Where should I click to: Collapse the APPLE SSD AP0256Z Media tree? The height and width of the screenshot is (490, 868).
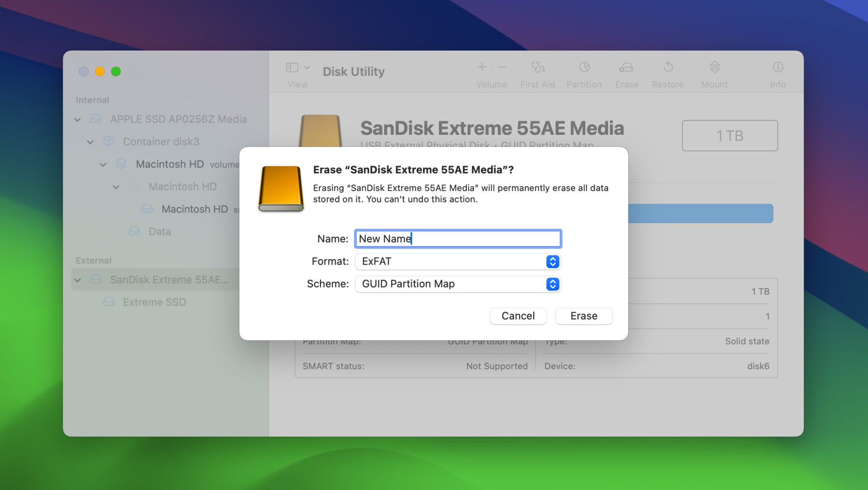pos(78,119)
